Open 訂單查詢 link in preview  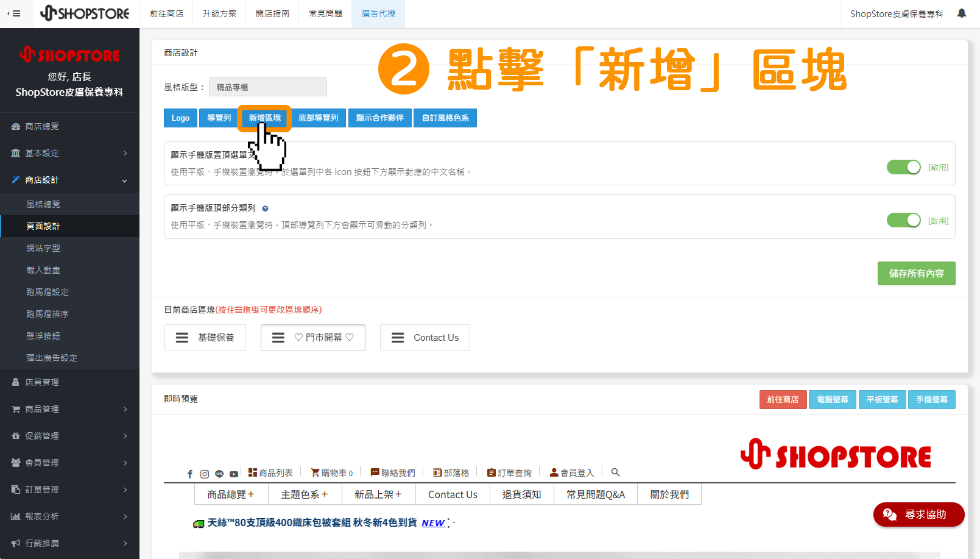pos(509,472)
